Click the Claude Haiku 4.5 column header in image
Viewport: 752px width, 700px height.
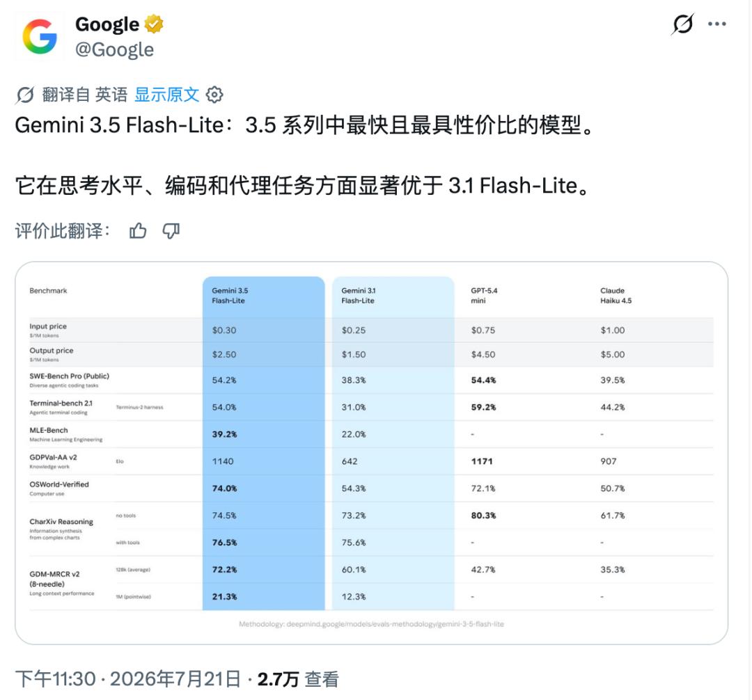tap(616, 296)
